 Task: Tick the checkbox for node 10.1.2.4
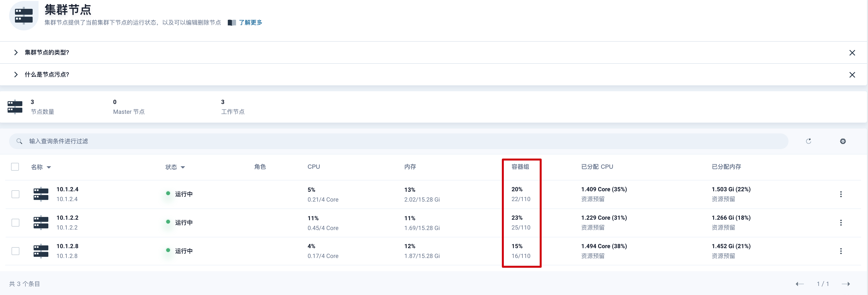tap(15, 194)
